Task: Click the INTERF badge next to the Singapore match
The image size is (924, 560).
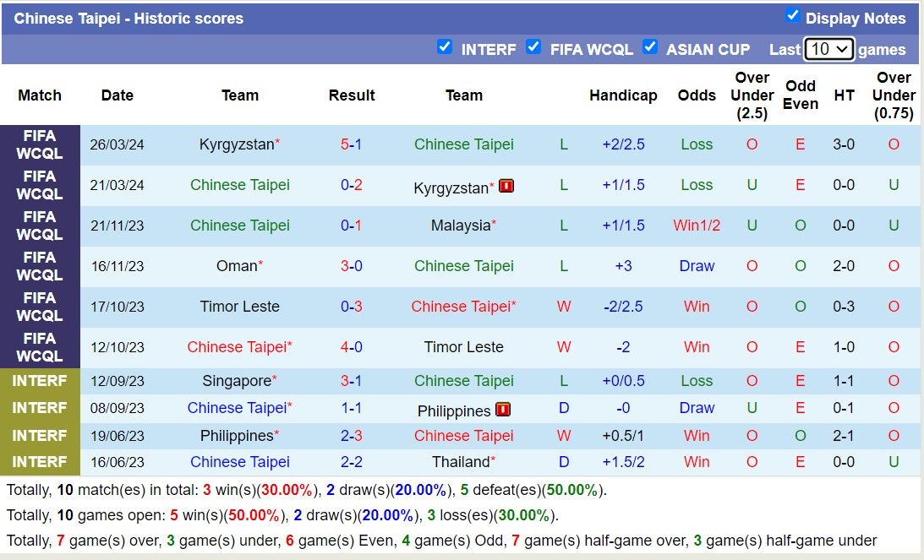Action: point(39,381)
